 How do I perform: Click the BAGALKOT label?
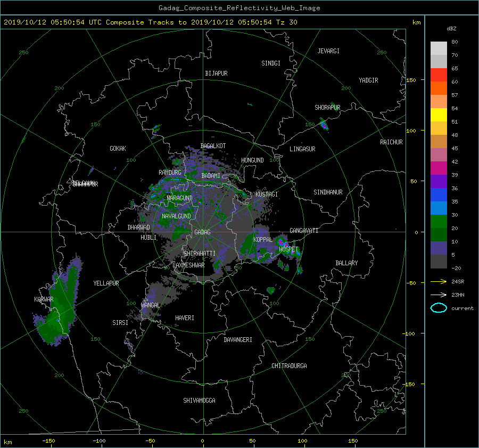pyautogui.click(x=213, y=146)
